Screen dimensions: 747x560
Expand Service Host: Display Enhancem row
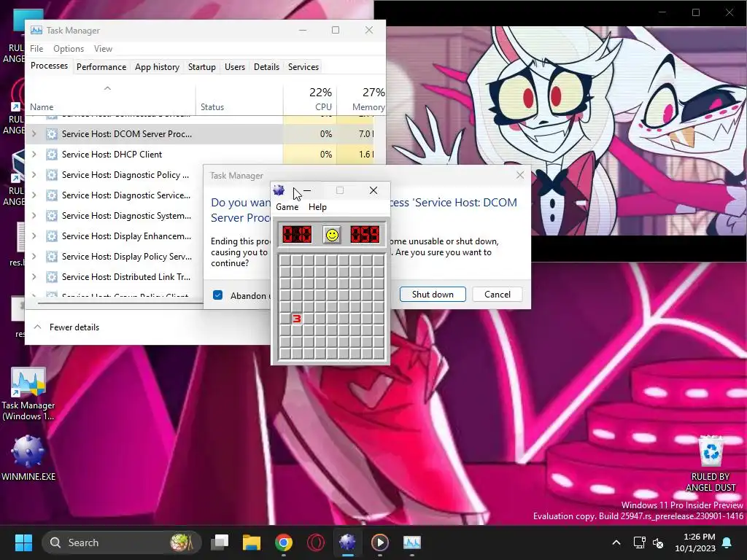(34, 236)
